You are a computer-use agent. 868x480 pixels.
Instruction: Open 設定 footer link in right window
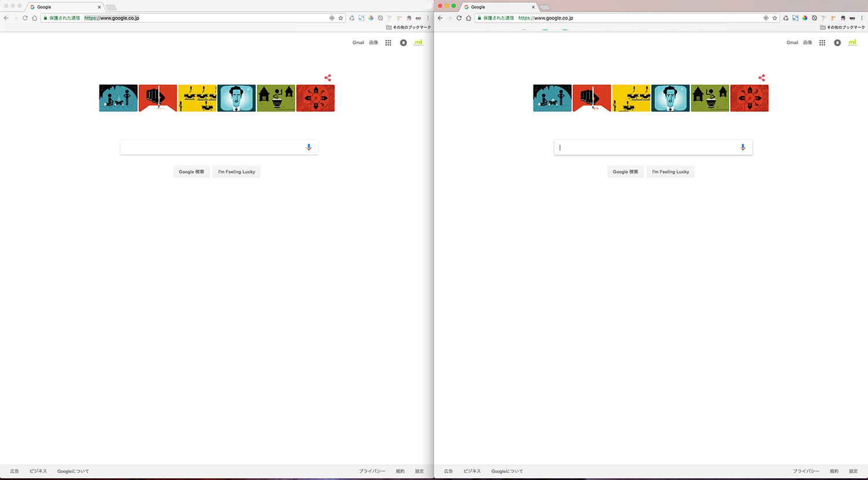854,471
